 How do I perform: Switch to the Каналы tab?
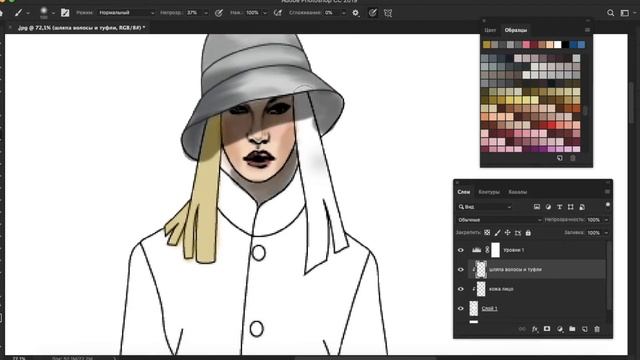(x=518, y=192)
